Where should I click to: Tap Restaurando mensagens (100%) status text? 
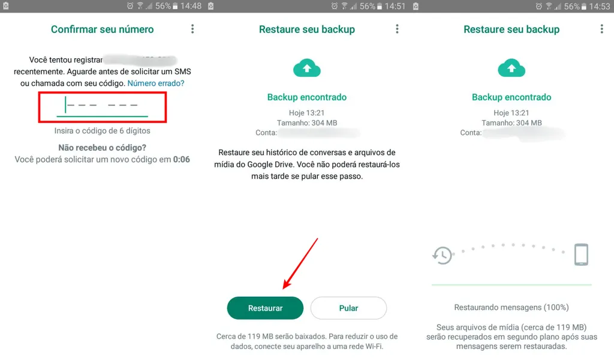(x=511, y=307)
